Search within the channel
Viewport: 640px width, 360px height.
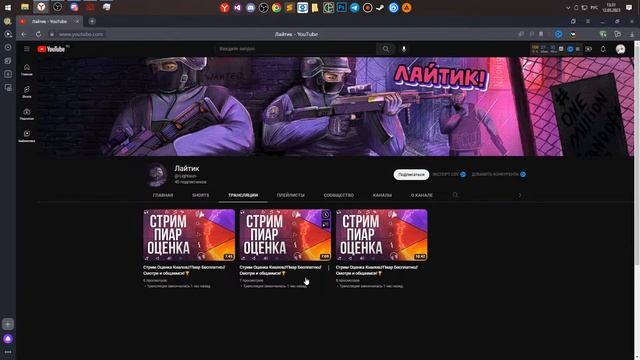click(455, 195)
